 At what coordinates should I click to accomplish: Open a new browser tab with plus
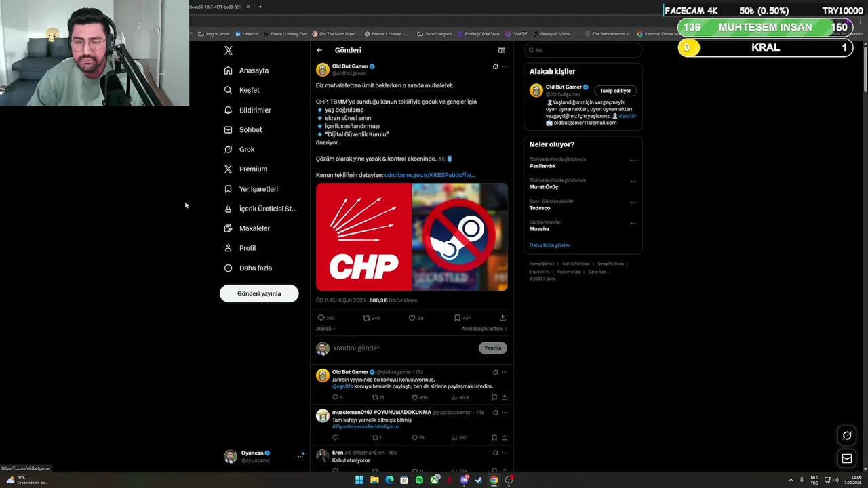coord(260,7)
